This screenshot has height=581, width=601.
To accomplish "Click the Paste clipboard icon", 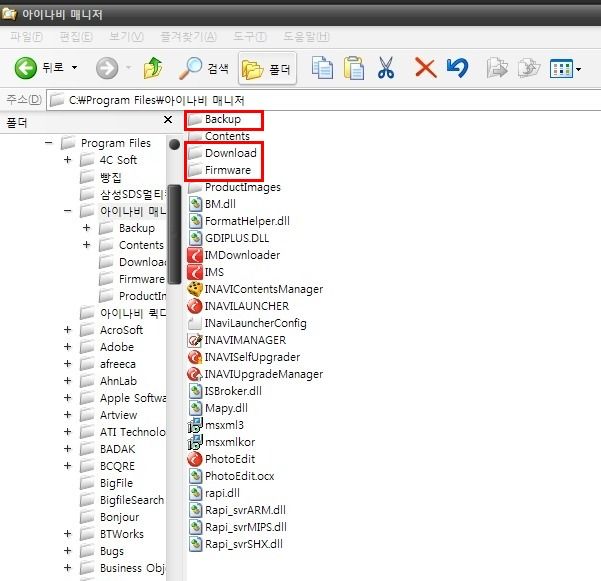I will 354,68.
